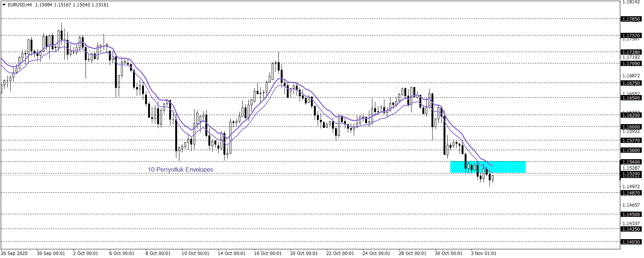Click the 1.16200 horizontal line price tag
The image size is (644, 258).
tap(631, 115)
